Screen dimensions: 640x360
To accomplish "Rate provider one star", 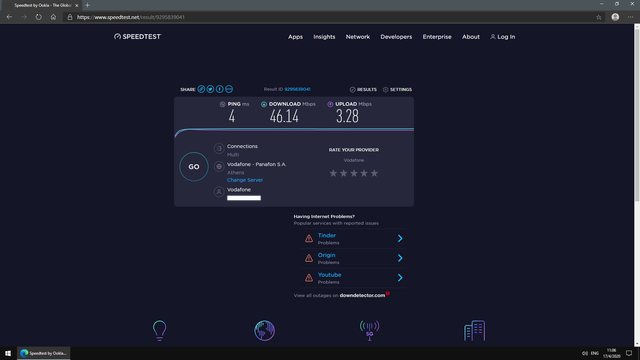I will [x=333, y=173].
